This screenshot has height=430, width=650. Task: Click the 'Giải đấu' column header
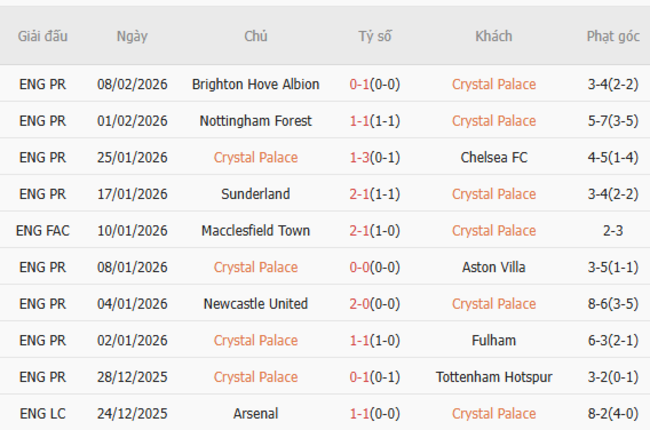[x=43, y=36]
